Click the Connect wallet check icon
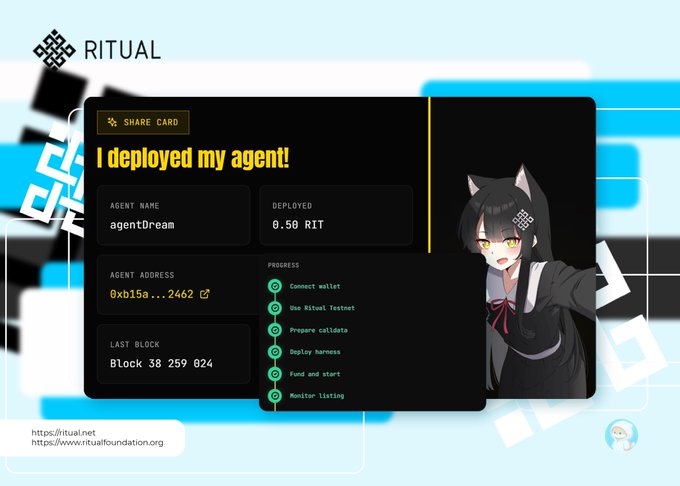The image size is (680, 486). click(275, 286)
